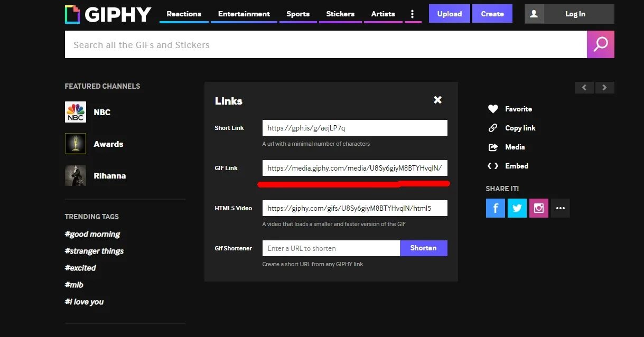Click the Media share icon
Screen dimensions: 644x337
pyautogui.click(x=493, y=147)
